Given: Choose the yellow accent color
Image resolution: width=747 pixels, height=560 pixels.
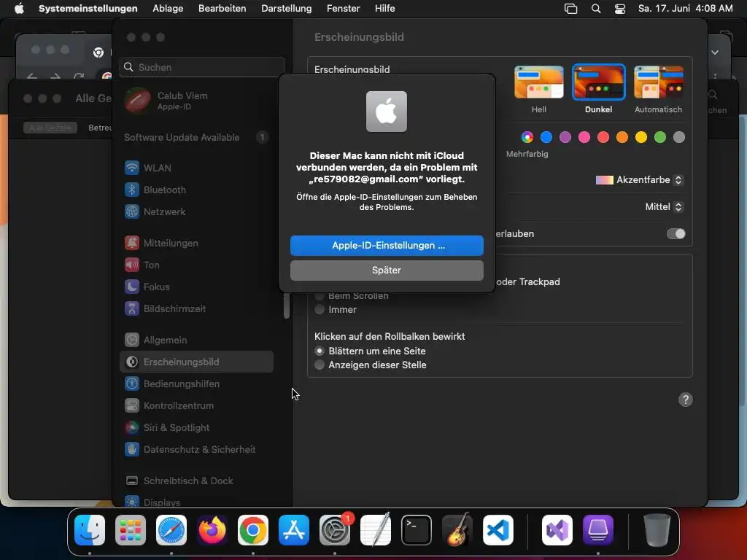Looking at the screenshot, I should coord(641,138).
